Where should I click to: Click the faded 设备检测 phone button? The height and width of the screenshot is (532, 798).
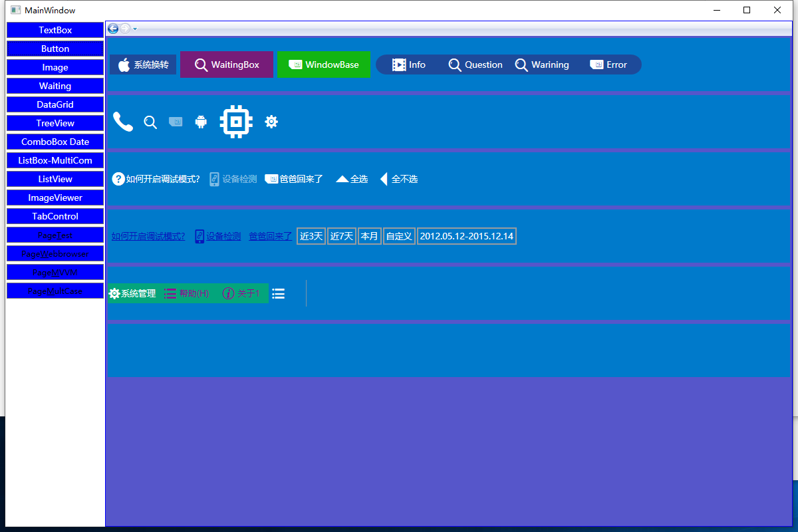pos(233,179)
